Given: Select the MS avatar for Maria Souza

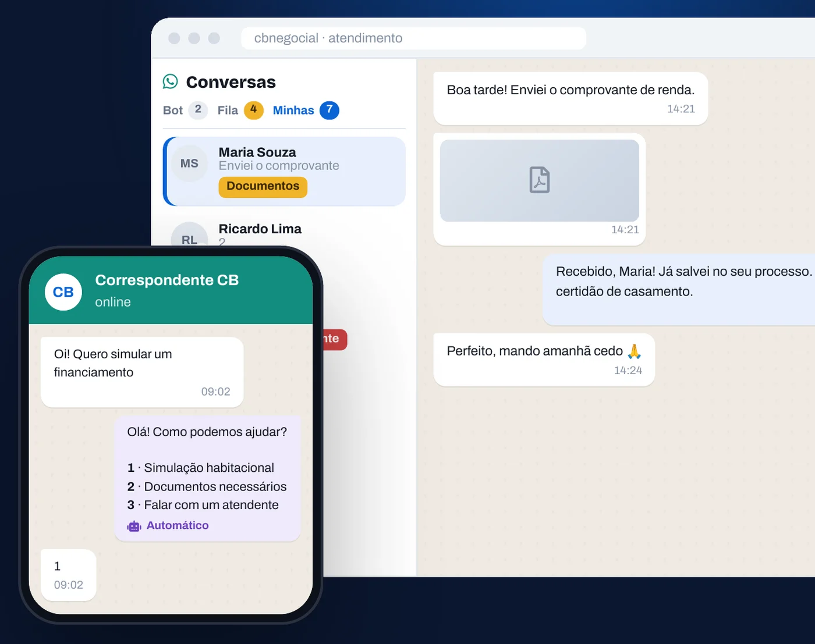Looking at the screenshot, I should point(189,163).
